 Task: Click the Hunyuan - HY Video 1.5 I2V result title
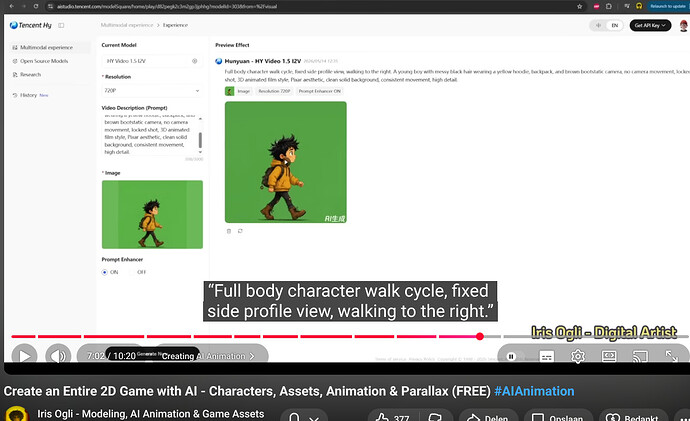coord(263,61)
